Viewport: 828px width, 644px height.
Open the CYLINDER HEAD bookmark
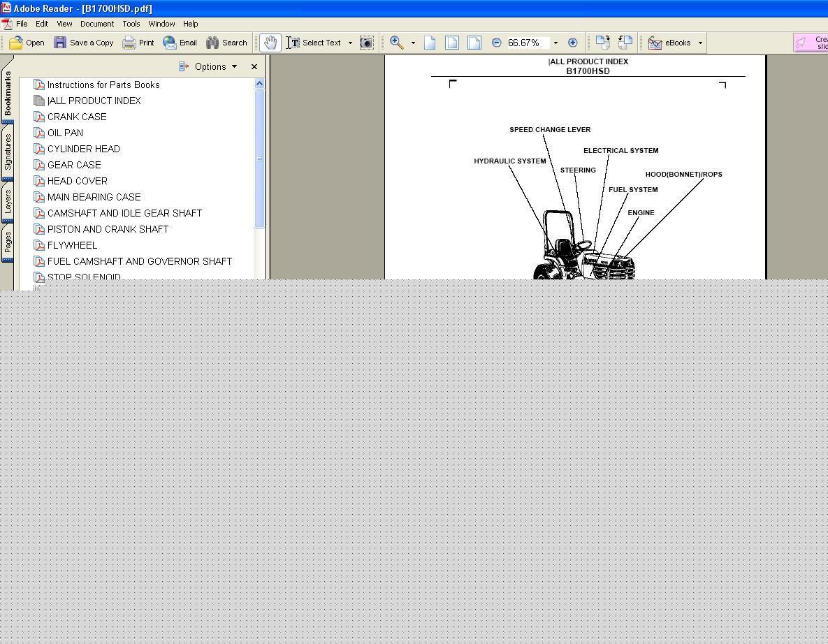[x=83, y=149]
